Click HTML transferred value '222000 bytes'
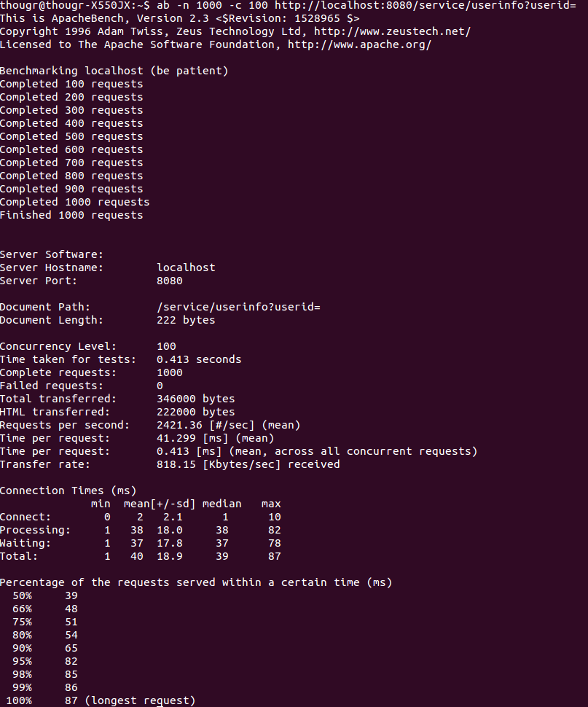This screenshot has width=588, height=707. point(196,412)
